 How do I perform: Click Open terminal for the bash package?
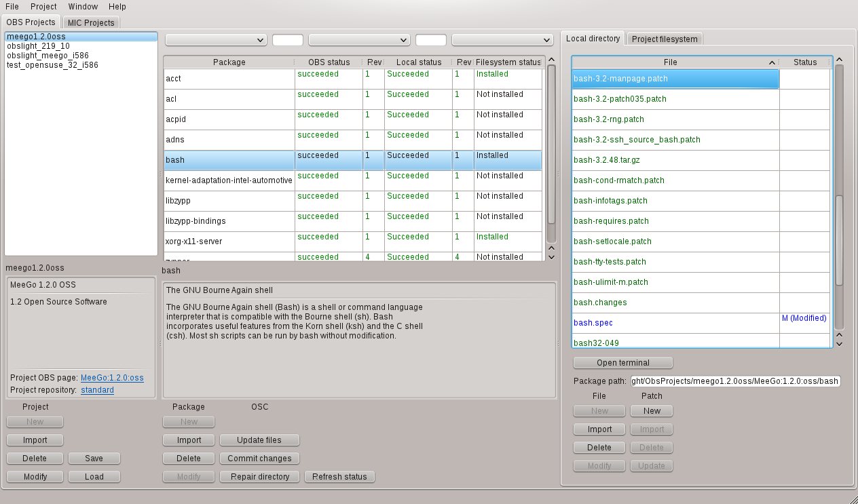622,362
